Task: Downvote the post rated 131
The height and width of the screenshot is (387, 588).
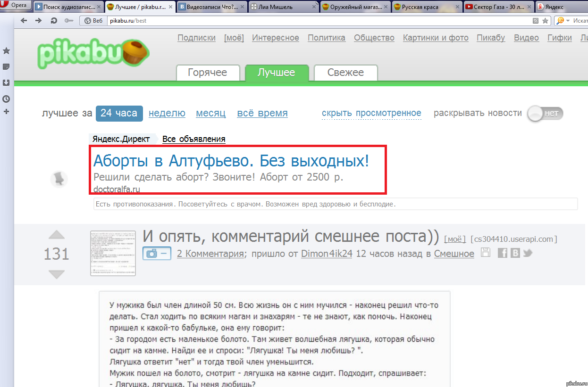Action: (x=57, y=274)
